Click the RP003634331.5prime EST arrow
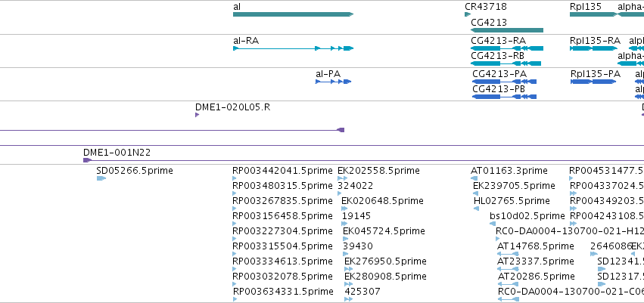This screenshot has width=644, height=303. 235,299
